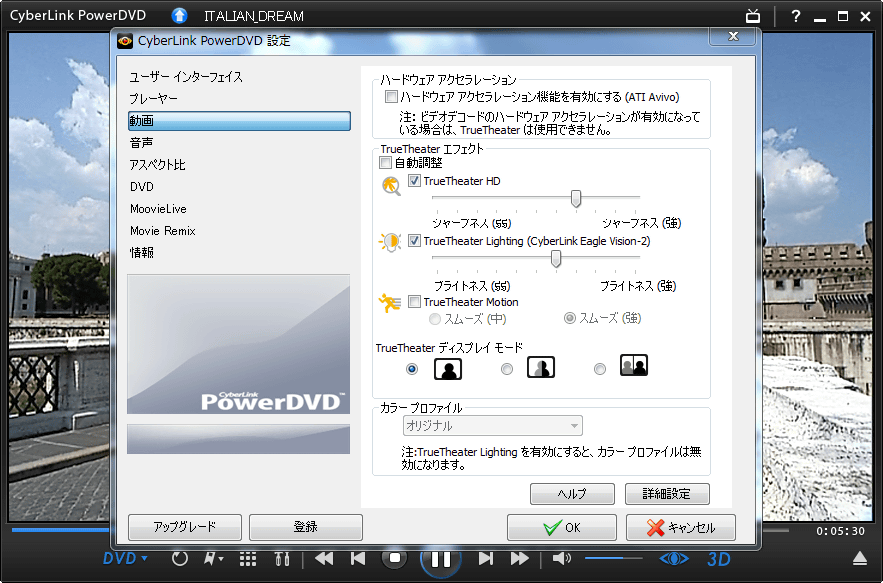Pause the movie with the pause button
This screenshot has width=883, height=583.
[x=440, y=559]
